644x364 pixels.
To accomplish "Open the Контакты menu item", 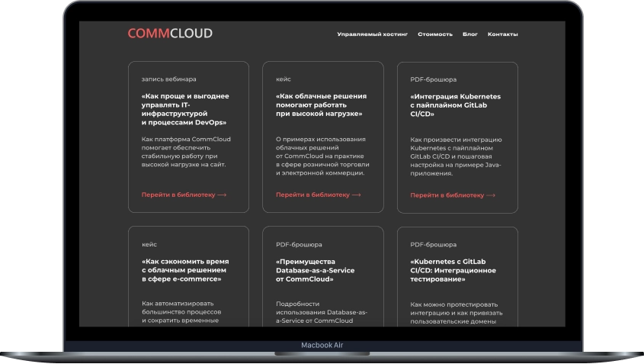I will 503,34.
